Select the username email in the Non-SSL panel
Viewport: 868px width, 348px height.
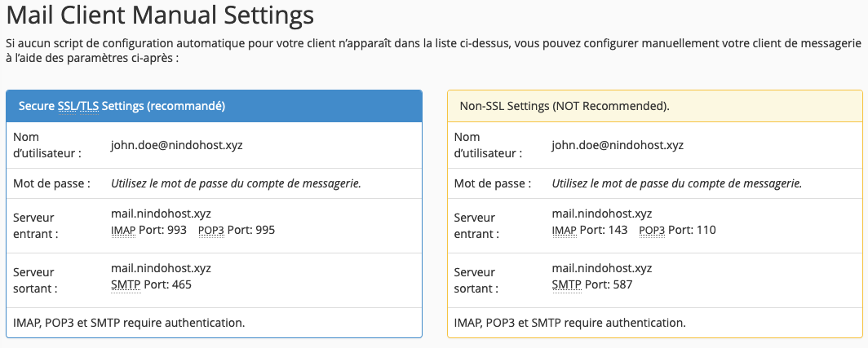click(x=618, y=146)
